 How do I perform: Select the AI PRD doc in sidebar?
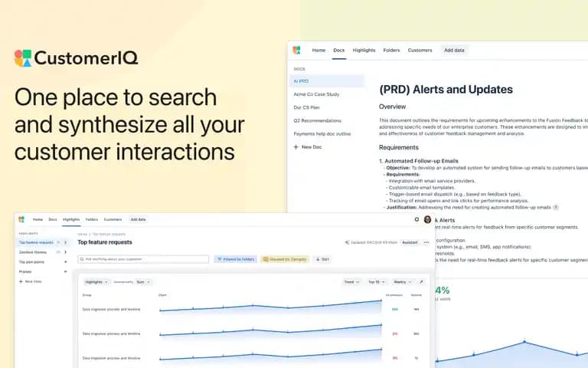click(x=327, y=81)
